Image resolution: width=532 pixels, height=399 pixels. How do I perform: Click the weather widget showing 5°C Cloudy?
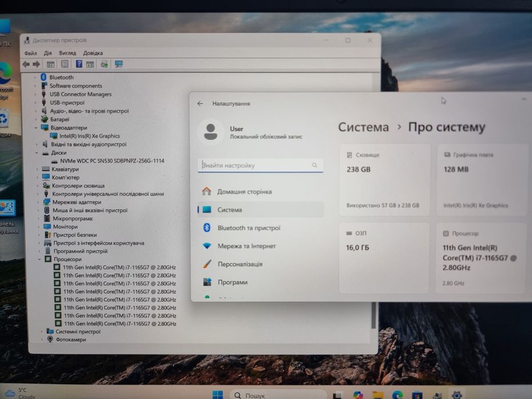(20, 393)
